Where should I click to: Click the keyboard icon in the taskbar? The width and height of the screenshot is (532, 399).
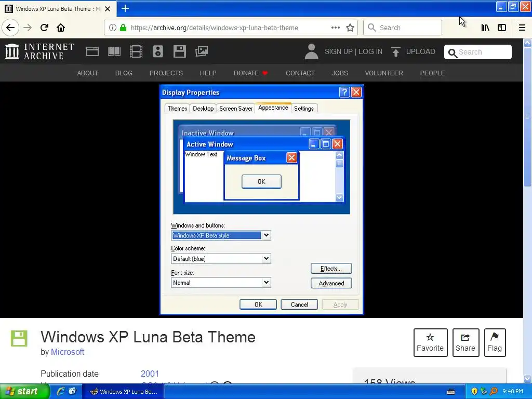(451, 392)
